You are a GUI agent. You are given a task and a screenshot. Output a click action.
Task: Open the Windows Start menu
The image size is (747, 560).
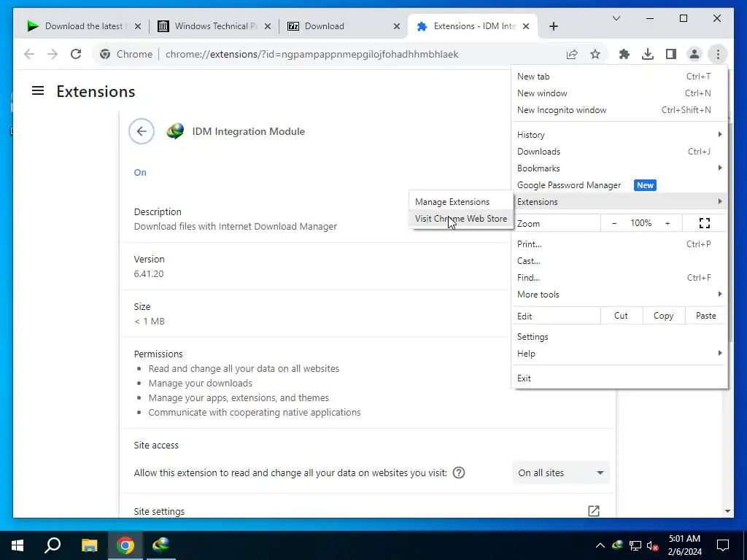click(x=18, y=545)
